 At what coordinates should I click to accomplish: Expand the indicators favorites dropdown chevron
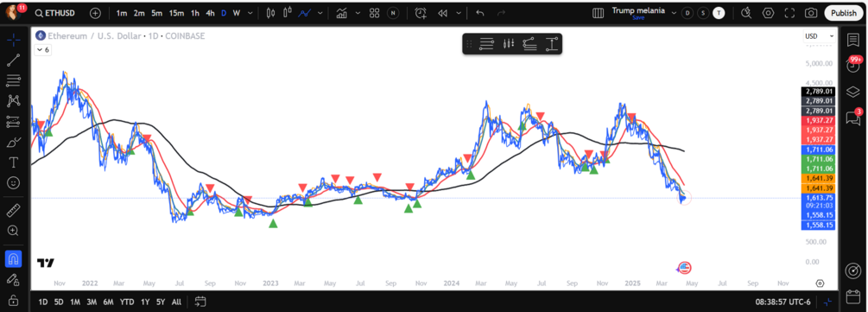click(358, 13)
